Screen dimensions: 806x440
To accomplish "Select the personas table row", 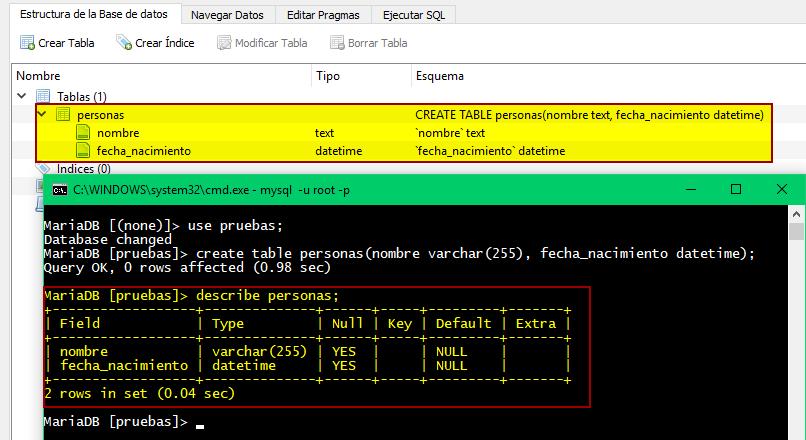I will (x=404, y=114).
